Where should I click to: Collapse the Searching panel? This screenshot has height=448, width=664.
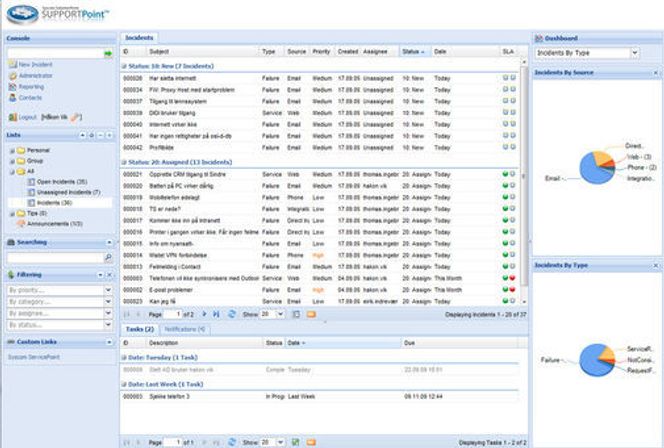pyautogui.click(x=108, y=242)
